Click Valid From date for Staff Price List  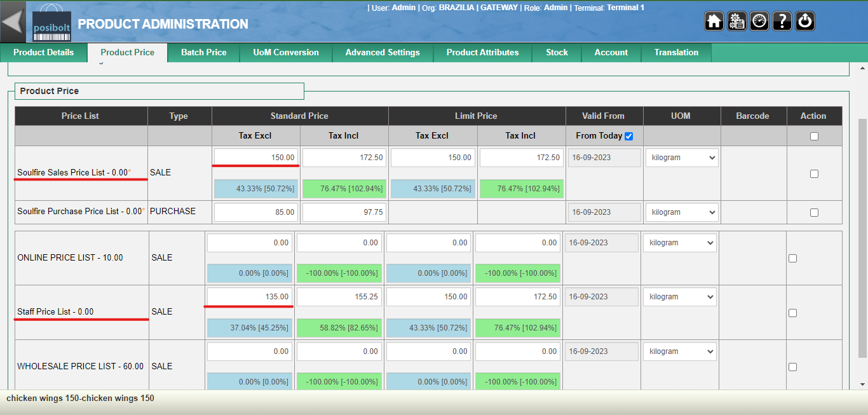pyautogui.click(x=602, y=297)
